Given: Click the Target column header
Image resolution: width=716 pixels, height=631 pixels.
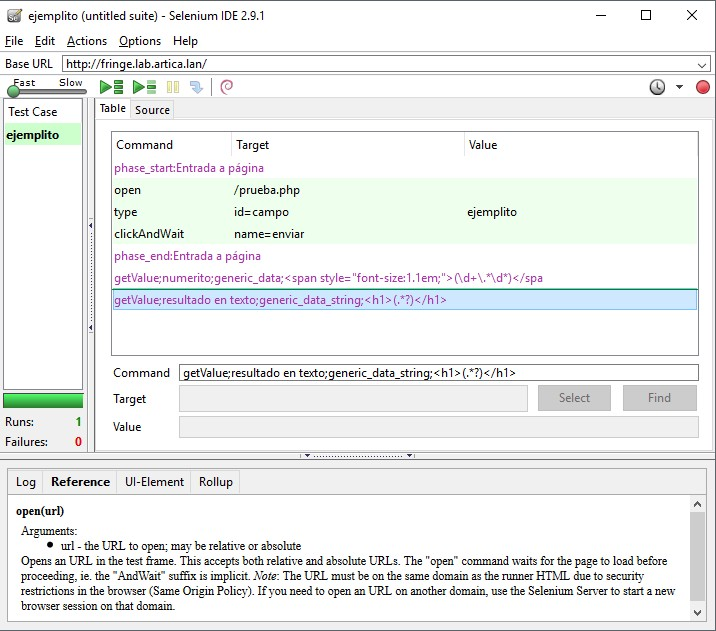Looking at the screenshot, I should (x=348, y=145).
